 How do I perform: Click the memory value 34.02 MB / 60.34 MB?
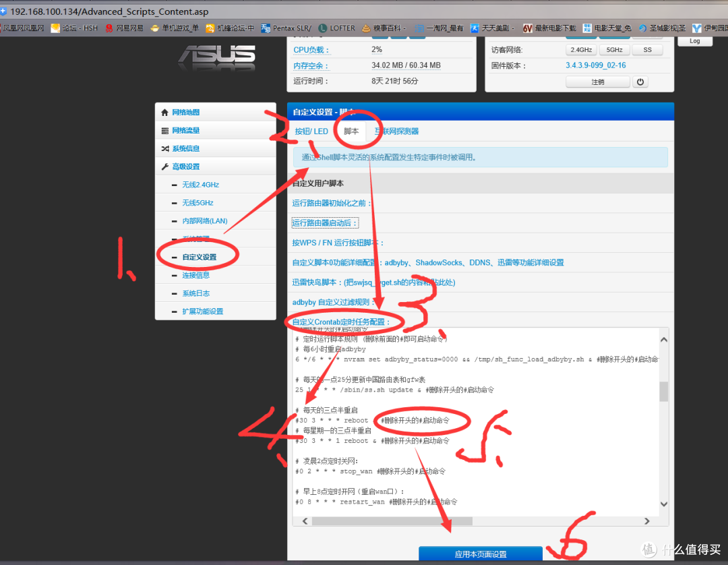pos(406,65)
